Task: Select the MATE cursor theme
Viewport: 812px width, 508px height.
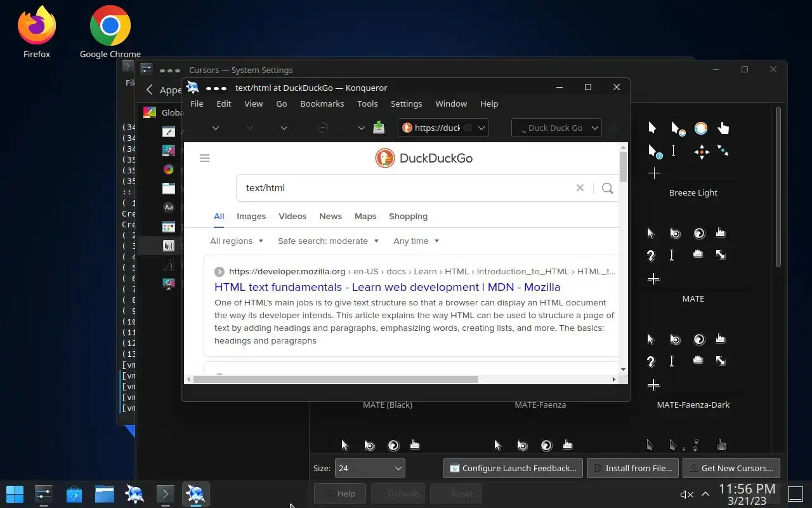Action: pos(693,264)
